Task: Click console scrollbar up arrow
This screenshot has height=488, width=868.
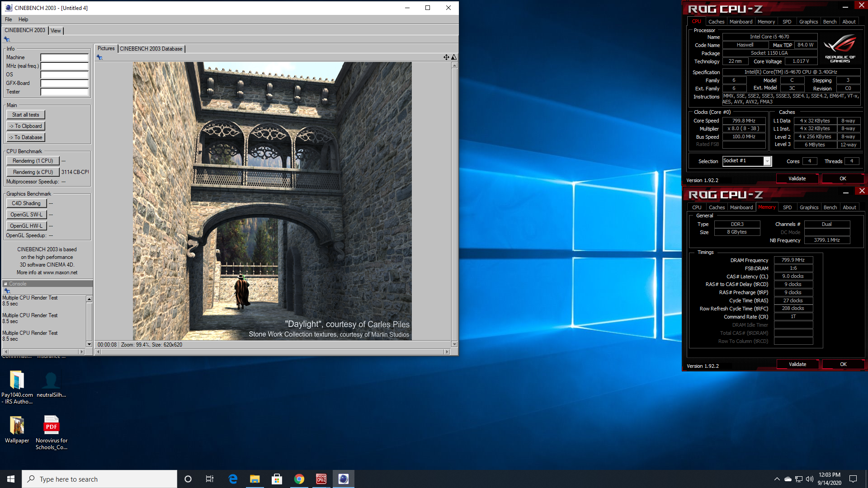Action: [89, 299]
